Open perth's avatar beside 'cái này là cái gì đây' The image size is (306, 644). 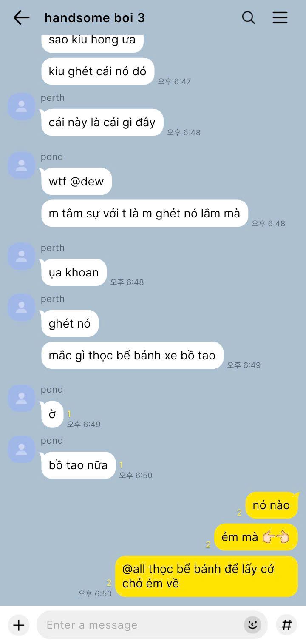(x=21, y=106)
